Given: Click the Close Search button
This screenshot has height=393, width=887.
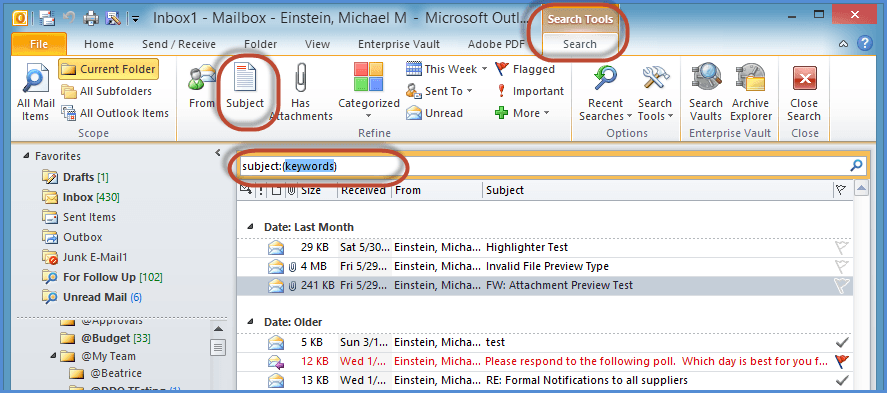Looking at the screenshot, I should [804, 93].
